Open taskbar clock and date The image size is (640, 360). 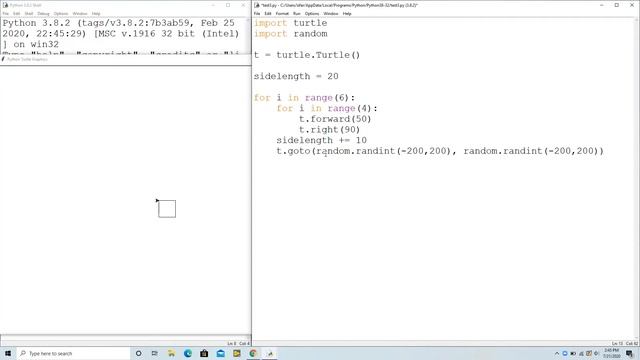coord(611,353)
